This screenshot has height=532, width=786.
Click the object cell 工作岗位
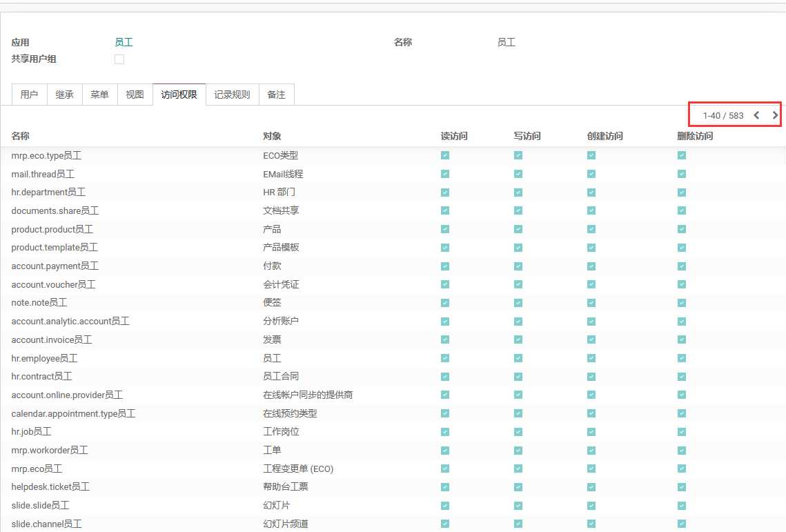282,432
